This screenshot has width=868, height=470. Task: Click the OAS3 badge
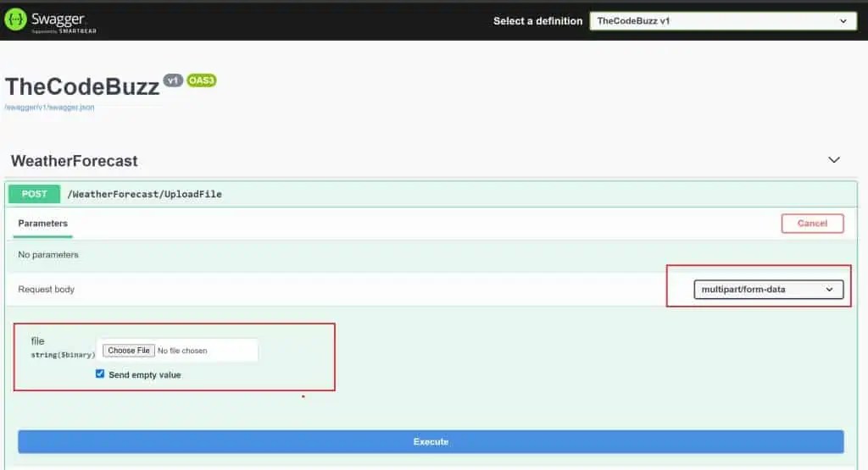click(202, 80)
